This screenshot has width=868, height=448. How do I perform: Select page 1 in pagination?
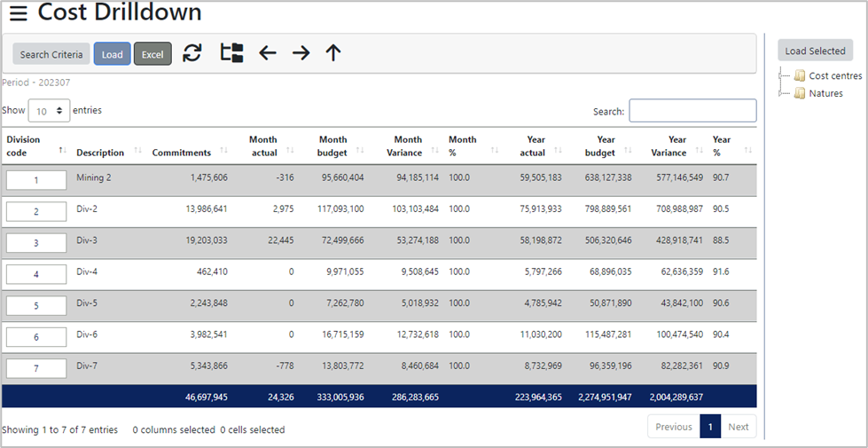pyautogui.click(x=710, y=427)
